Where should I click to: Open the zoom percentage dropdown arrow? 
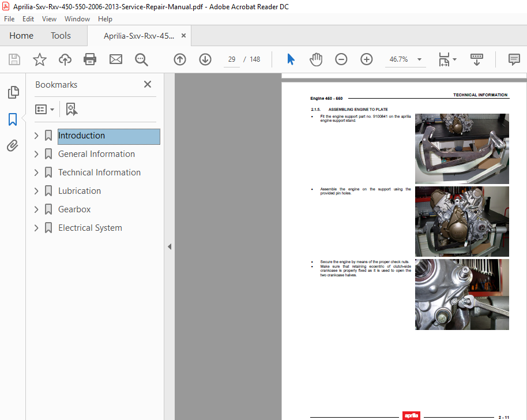pyautogui.click(x=419, y=59)
